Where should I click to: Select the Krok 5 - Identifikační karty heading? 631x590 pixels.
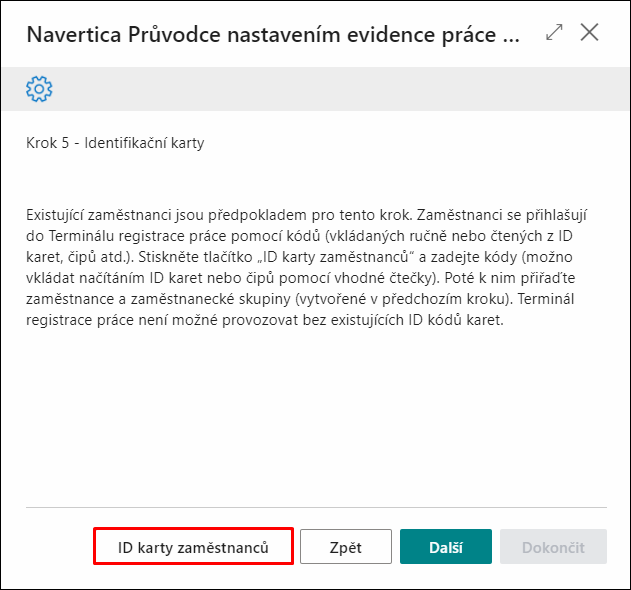(x=115, y=143)
